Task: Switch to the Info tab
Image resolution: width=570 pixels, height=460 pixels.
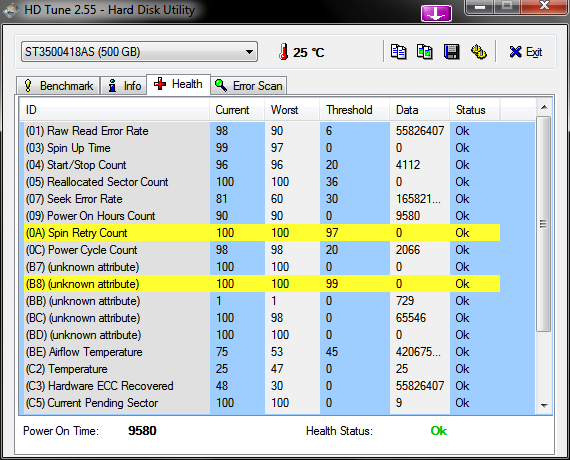Action: coord(124,86)
